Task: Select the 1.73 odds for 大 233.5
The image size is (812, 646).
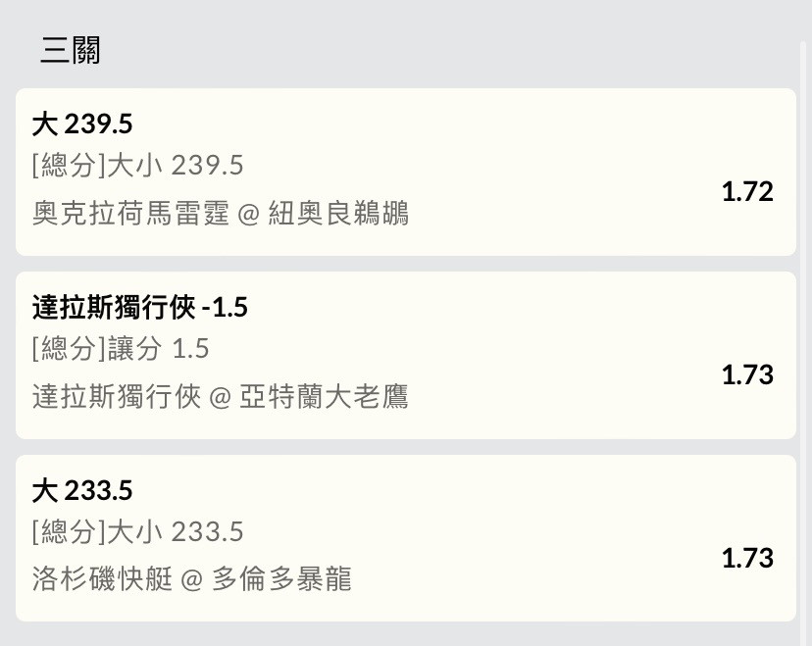Action: point(747,559)
